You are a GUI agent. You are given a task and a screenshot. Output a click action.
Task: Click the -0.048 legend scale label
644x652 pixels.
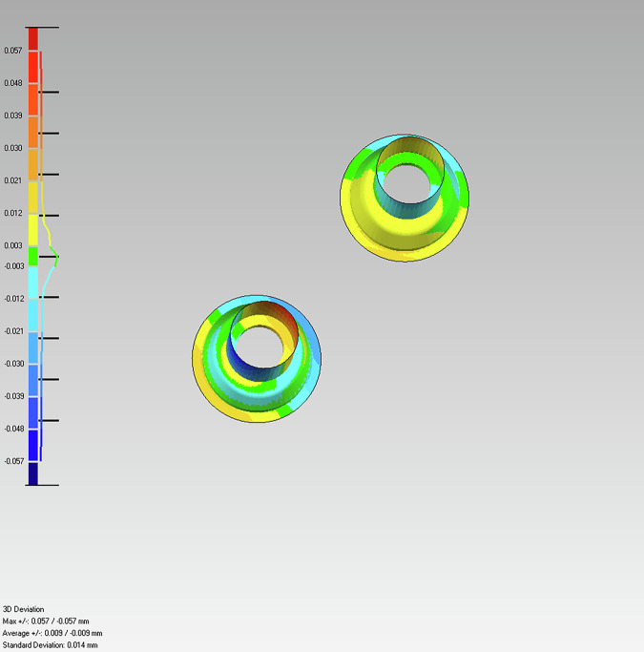click(x=14, y=429)
